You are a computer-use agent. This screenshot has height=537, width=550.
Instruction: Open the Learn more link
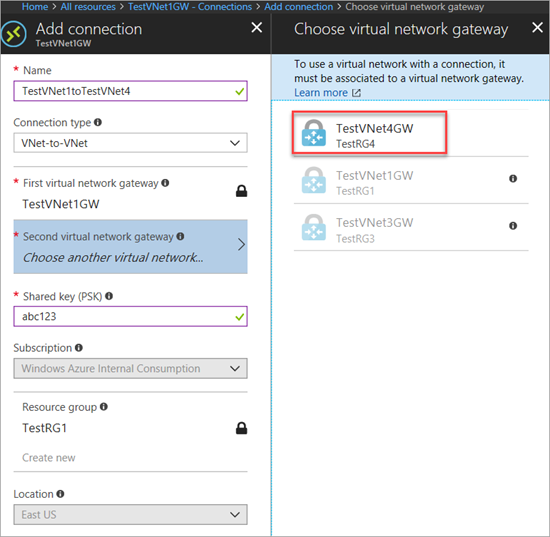coord(321,93)
